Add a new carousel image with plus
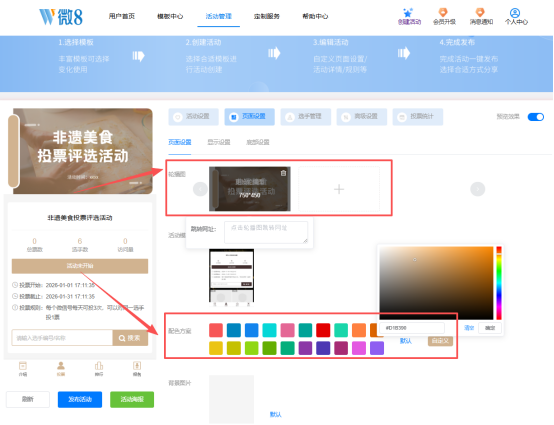This screenshot has width=554, height=425. tap(339, 189)
